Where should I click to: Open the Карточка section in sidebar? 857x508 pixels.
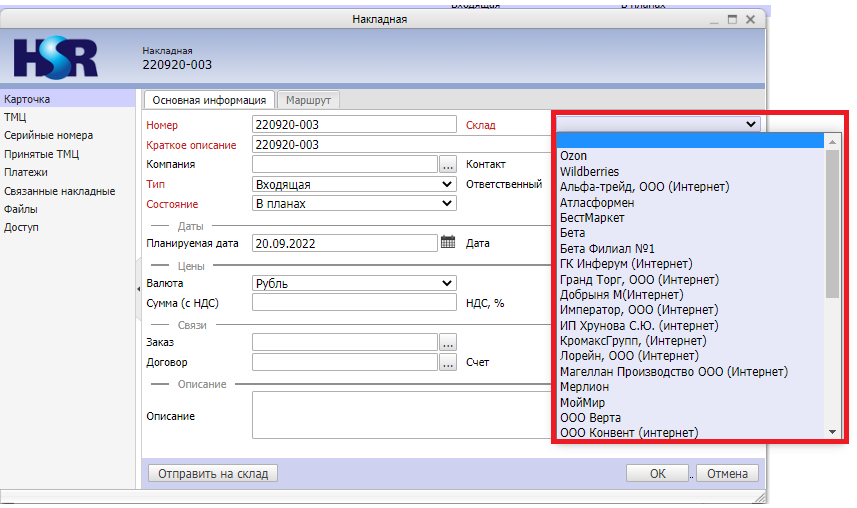click(x=67, y=99)
